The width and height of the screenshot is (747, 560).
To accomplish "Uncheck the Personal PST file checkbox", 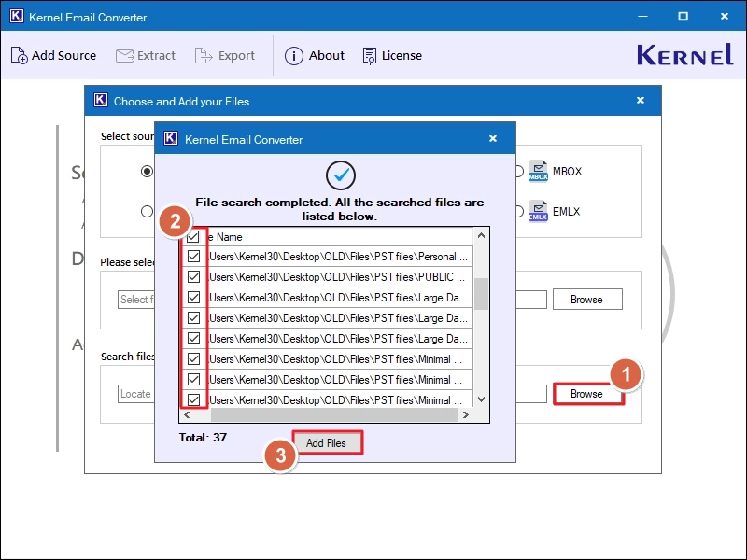I will click(193, 256).
